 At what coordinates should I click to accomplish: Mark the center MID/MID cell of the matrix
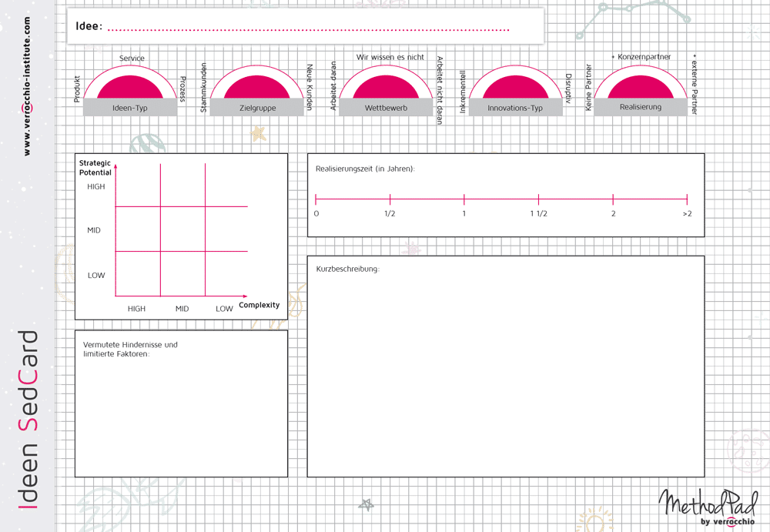click(182, 229)
